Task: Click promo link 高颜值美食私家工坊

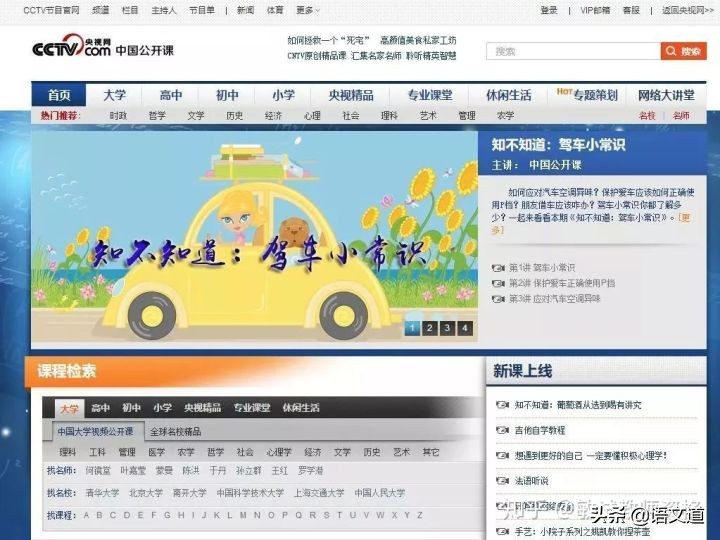Action: pyautogui.click(x=418, y=40)
